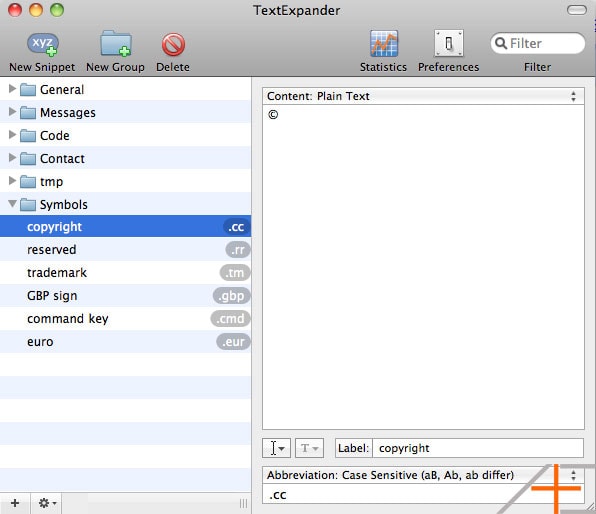
Task: Expand the Contact group triangle
Action: 12,157
